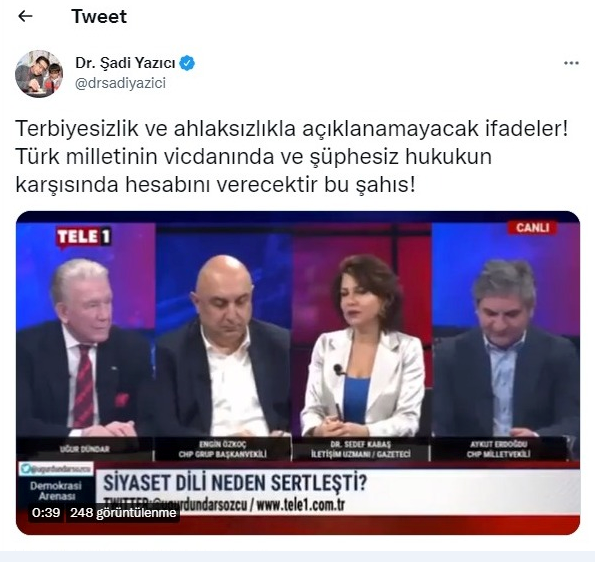The width and height of the screenshot is (595, 562).
Task: Click the display name Dr. Şadi Yazıcı
Action: point(125,63)
